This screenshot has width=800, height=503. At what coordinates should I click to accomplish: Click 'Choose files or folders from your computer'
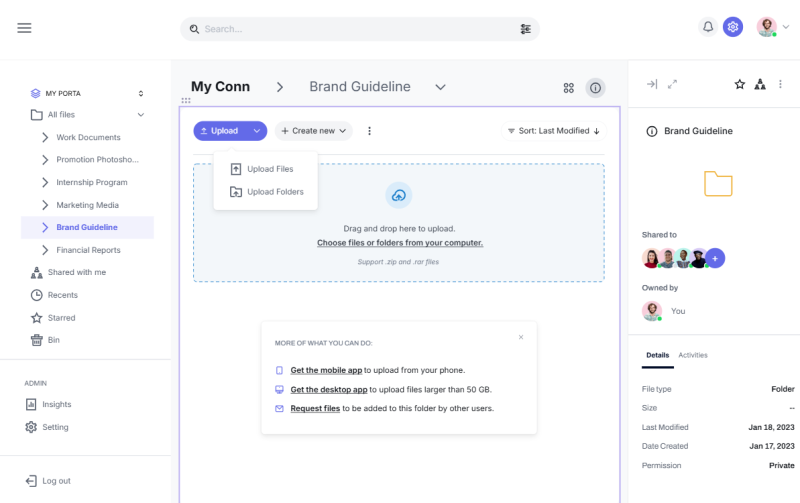(x=399, y=243)
